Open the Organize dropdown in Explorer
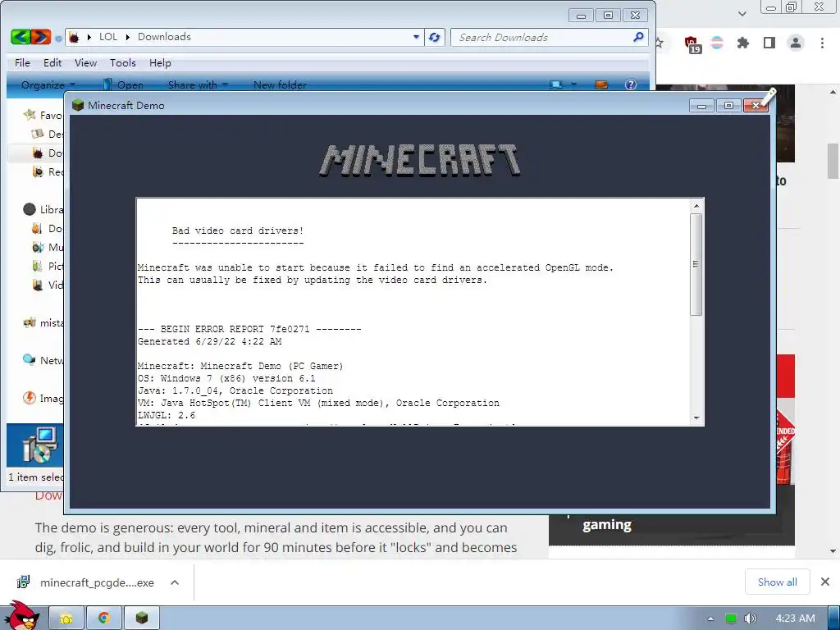This screenshot has width=840, height=630. (x=48, y=84)
